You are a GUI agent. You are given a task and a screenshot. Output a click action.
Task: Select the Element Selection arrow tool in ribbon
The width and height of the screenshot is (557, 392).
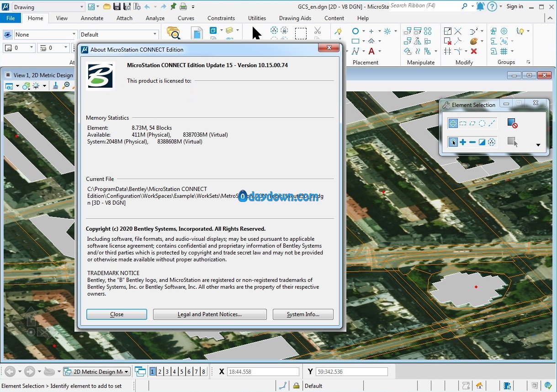click(x=257, y=33)
